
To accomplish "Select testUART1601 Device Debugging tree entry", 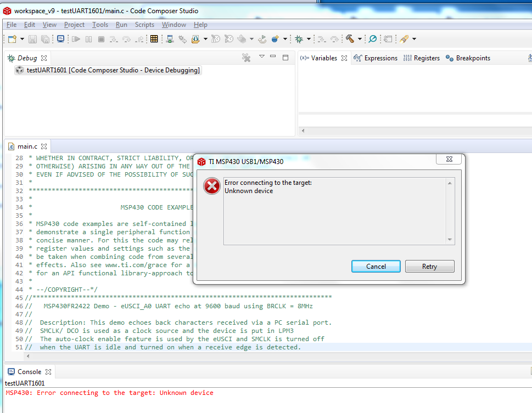I will click(108, 70).
